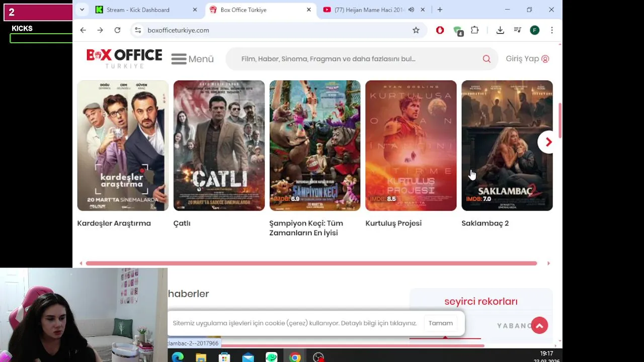The height and width of the screenshot is (362, 644).
Task: Open the Chrome profile avatar F
Action: (x=535, y=30)
